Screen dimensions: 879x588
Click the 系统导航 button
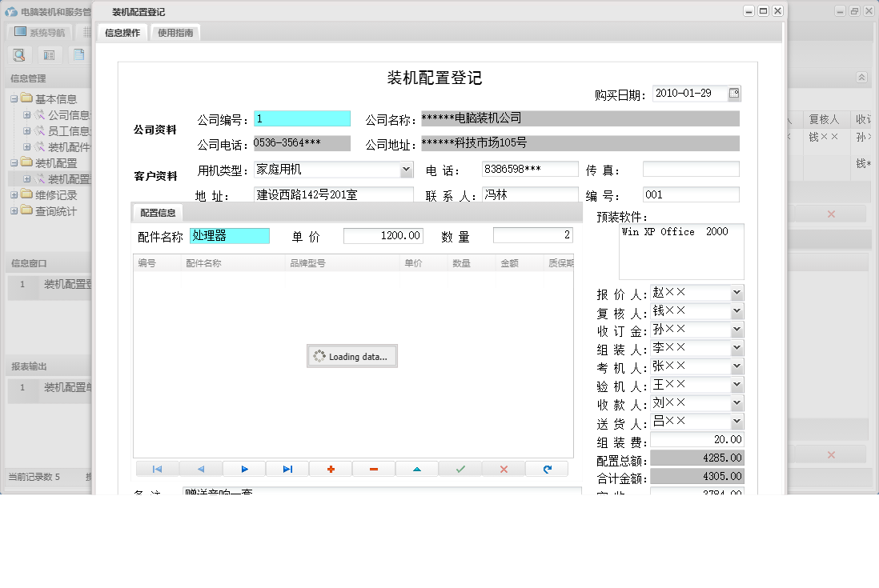pos(38,31)
